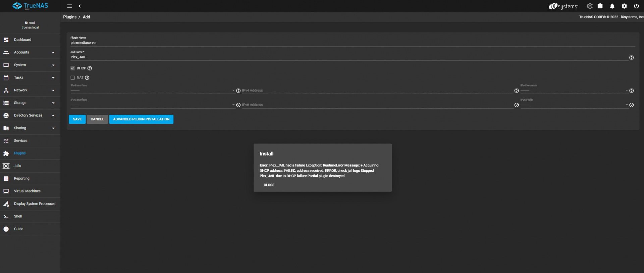
Task: Open Advanced Plugin Installation
Action: coord(141,119)
